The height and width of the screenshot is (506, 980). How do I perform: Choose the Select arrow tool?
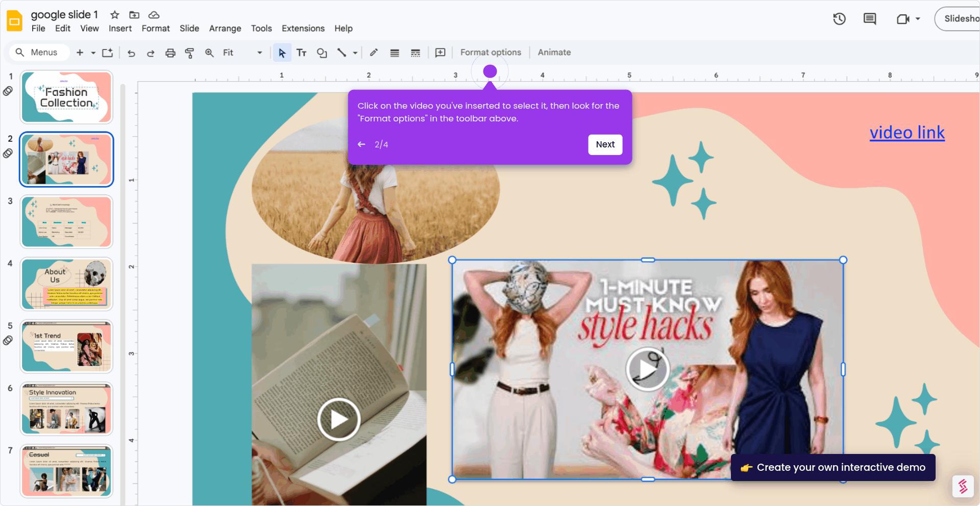click(282, 53)
